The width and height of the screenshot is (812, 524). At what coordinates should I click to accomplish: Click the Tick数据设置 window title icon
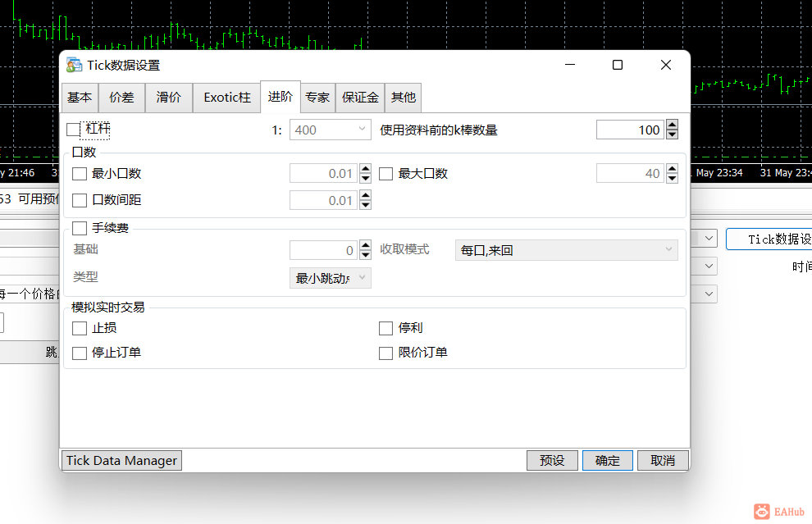click(74, 66)
